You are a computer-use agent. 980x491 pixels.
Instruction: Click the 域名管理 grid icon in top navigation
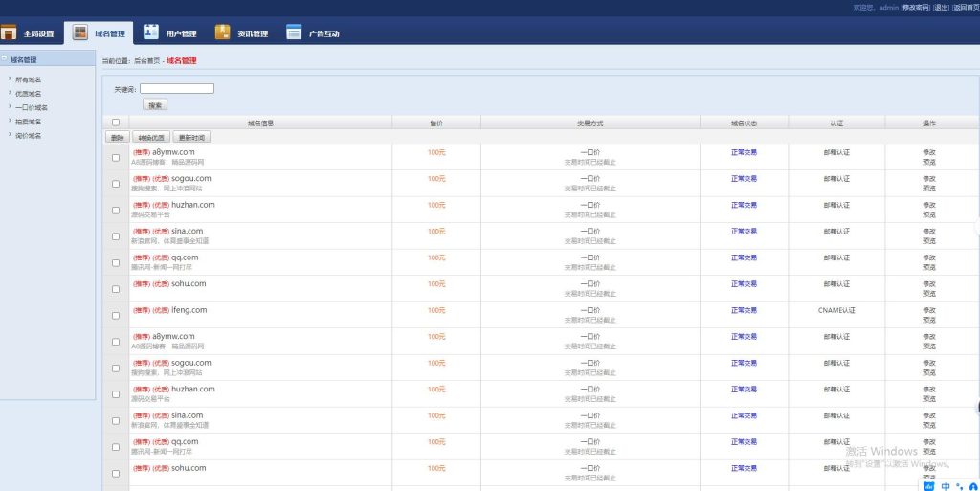tap(80, 33)
